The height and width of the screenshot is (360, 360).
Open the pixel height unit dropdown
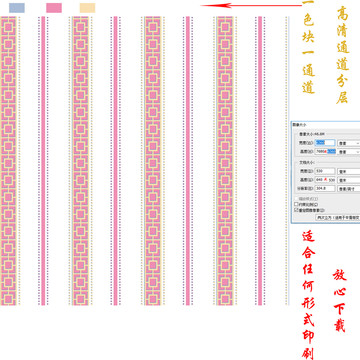pos(349,152)
